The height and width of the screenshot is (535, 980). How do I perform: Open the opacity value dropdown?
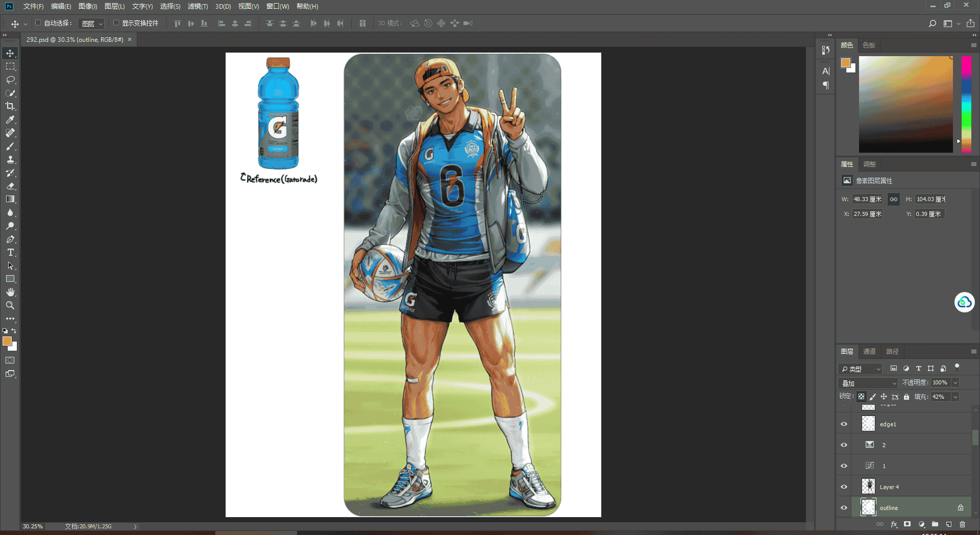click(x=955, y=383)
